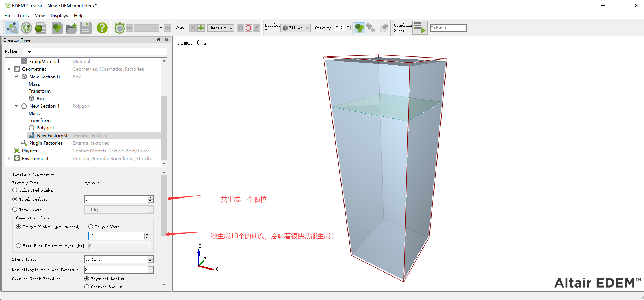Open the Displays menu
The image size is (644, 300).
click(x=59, y=16)
